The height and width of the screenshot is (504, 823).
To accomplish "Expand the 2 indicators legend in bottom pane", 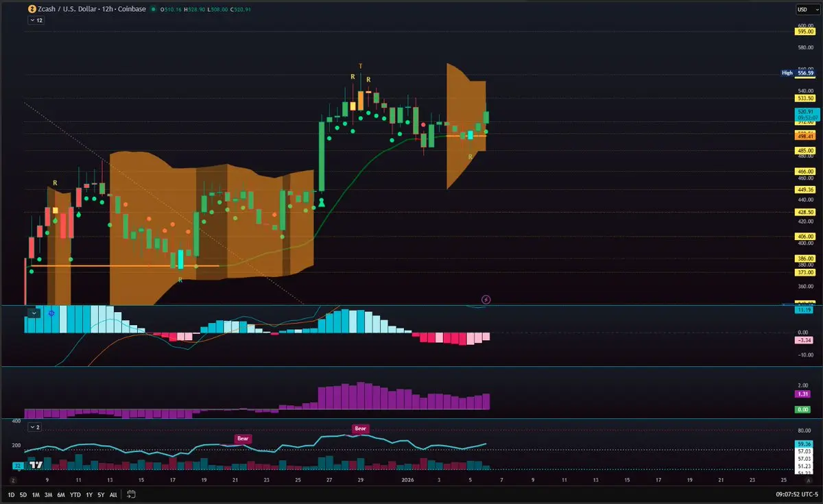I will tap(35, 427).
